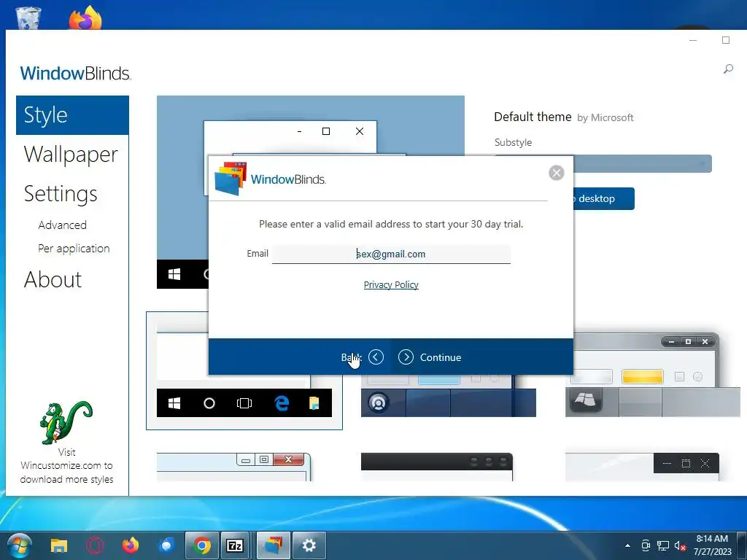Open File Explorer from the taskbar
Image resolution: width=747 pixels, height=560 pixels.
[x=59, y=545]
